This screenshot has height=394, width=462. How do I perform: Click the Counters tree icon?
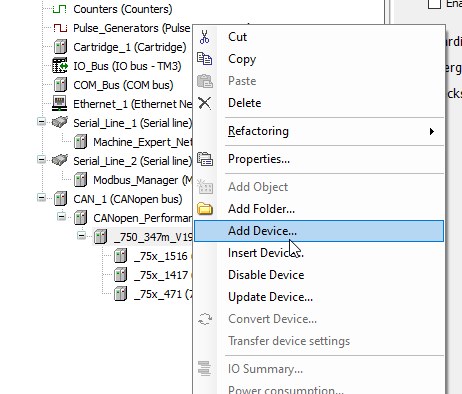point(60,9)
